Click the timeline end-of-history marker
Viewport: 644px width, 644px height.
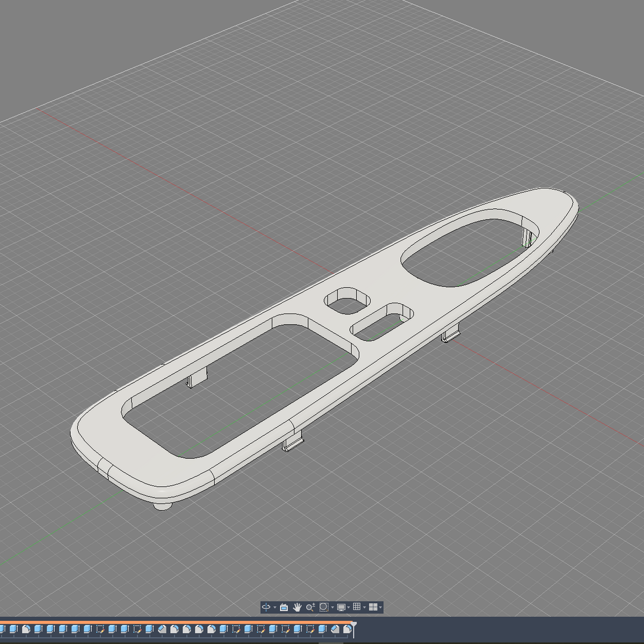pos(354,629)
